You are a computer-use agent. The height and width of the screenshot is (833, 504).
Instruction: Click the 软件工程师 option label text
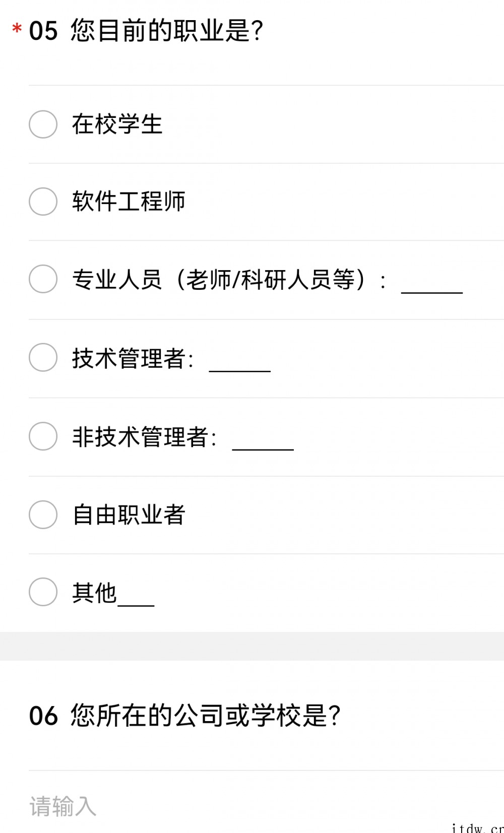coord(129,202)
